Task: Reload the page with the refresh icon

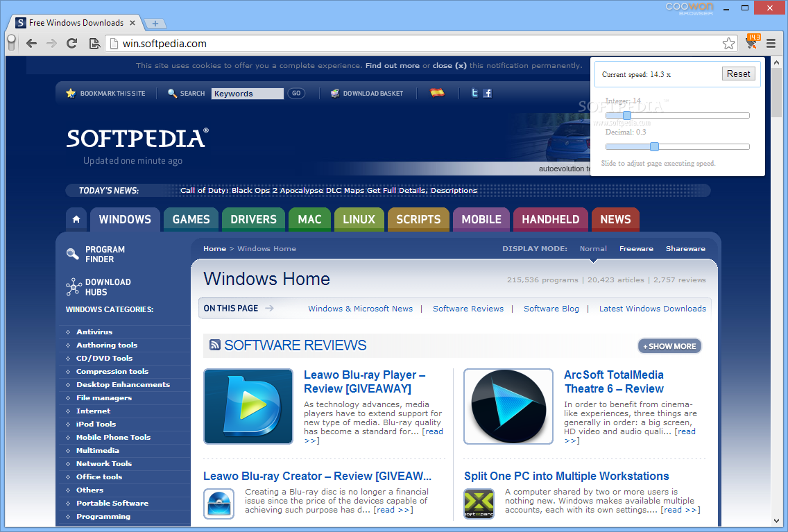Action: coord(72,43)
